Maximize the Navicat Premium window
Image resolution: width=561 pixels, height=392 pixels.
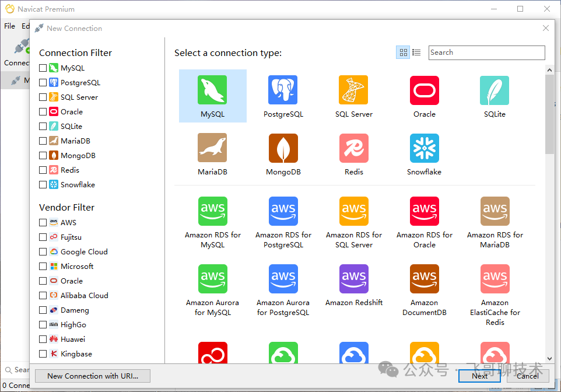[520, 9]
